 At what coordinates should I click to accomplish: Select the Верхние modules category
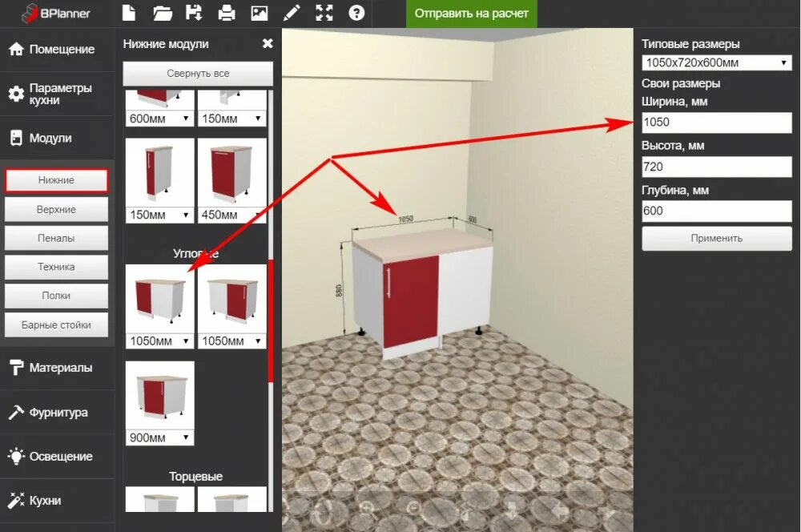(56, 210)
